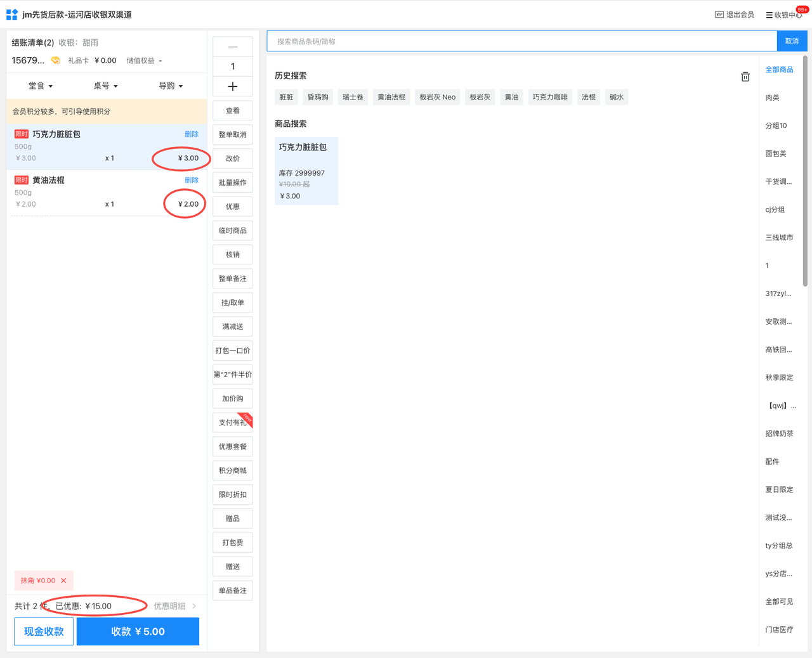Click the 挂/取单 button

233,303
